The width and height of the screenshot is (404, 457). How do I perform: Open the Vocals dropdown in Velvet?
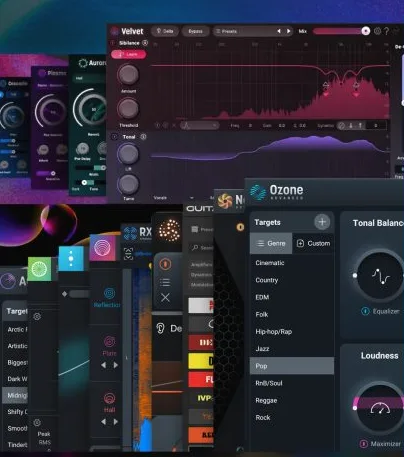(173, 198)
